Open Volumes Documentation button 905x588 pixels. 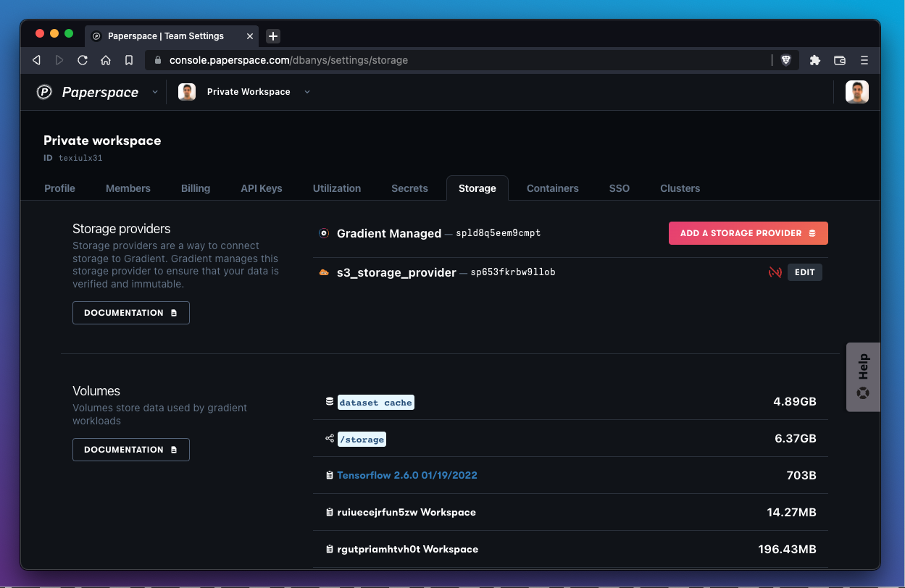click(x=131, y=450)
